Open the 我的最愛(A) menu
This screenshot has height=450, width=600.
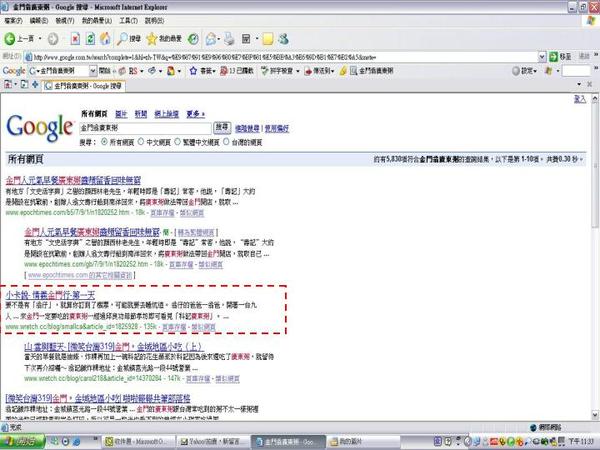tap(97, 20)
